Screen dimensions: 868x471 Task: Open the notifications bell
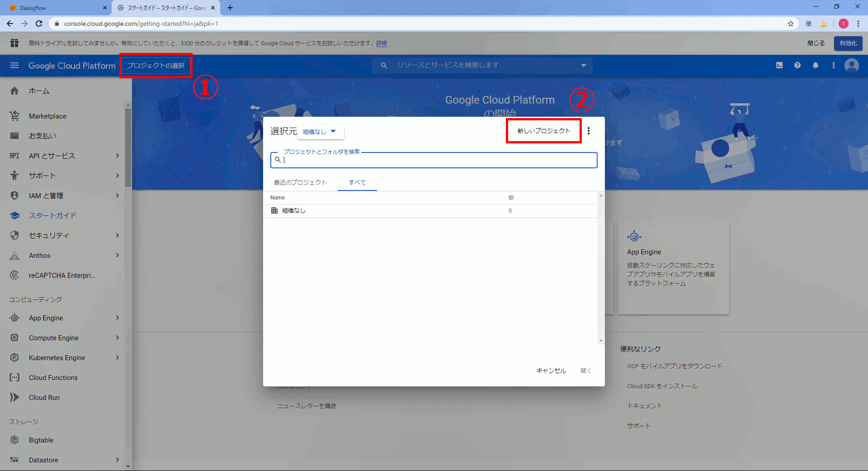[816, 66]
